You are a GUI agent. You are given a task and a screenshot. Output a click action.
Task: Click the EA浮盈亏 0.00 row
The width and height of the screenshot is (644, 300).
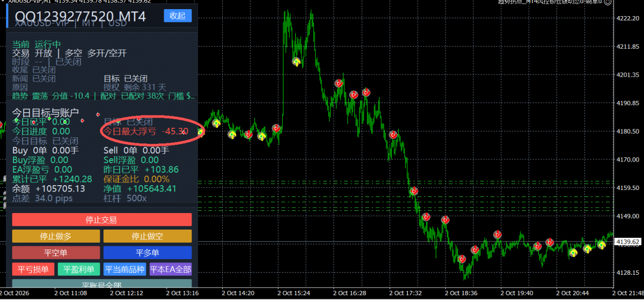(42, 170)
